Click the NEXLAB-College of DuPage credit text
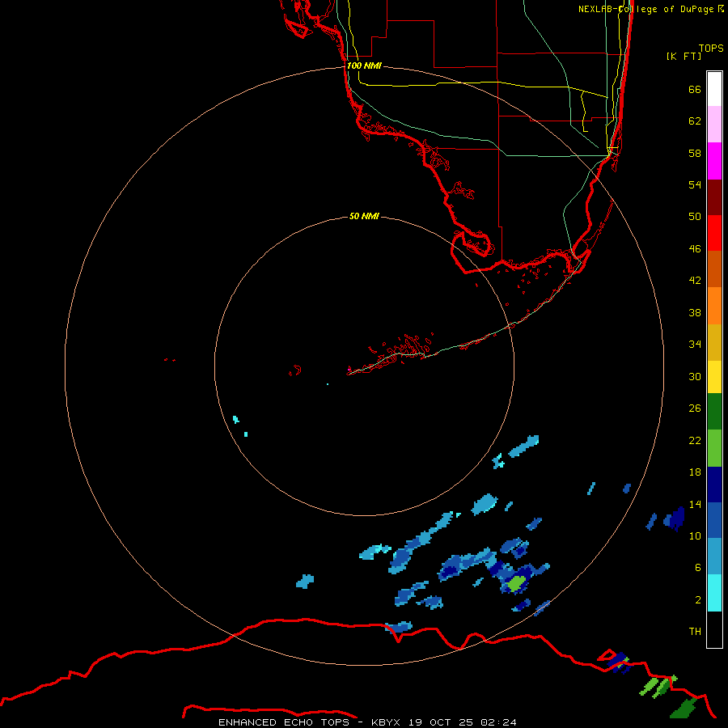 pyautogui.click(x=651, y=9)
